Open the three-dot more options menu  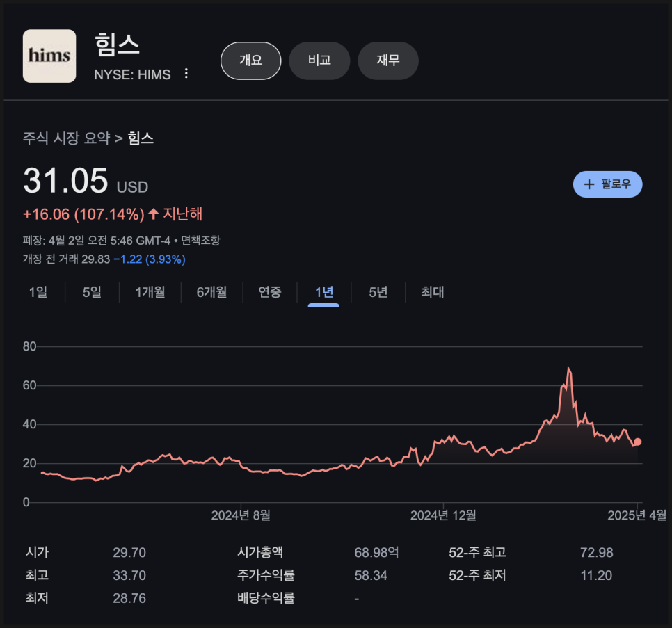186,73
